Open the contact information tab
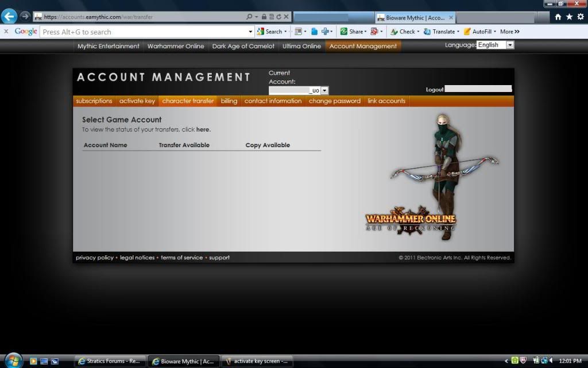Image resolution: width=588 pixels, height=368 pixels. (x=273, y=101)
